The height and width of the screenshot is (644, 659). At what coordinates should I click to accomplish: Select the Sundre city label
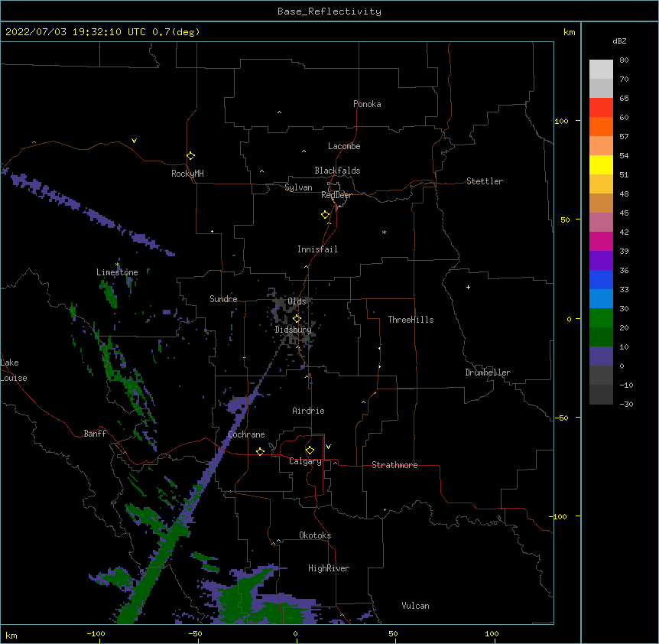pyautogui.click(x=223, y=299)
